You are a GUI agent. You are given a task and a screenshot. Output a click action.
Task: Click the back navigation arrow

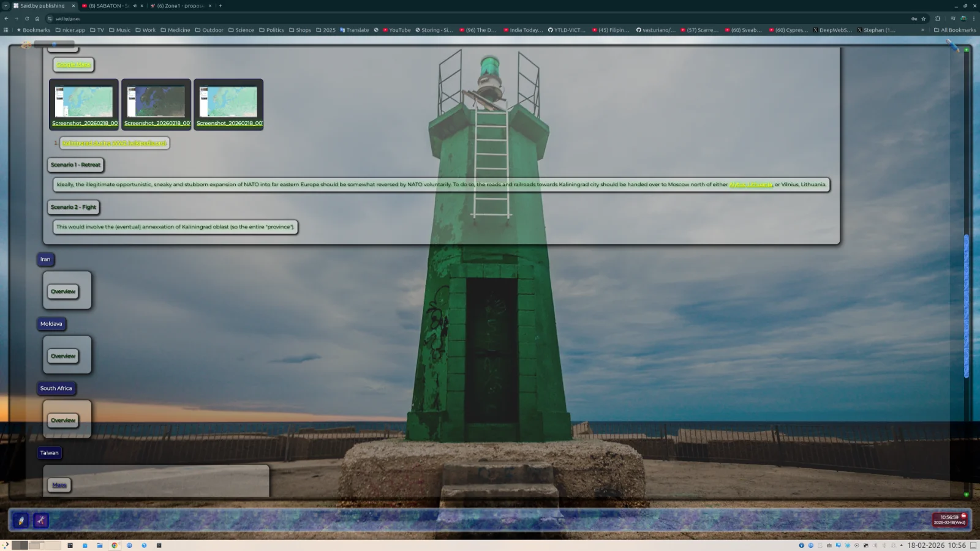6,18
